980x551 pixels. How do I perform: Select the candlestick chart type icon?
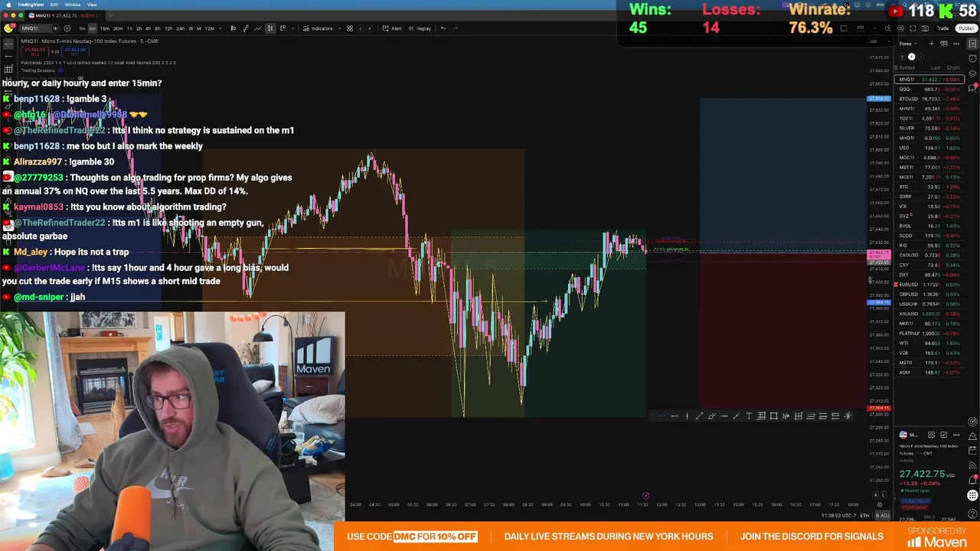(x=270, y=28)
